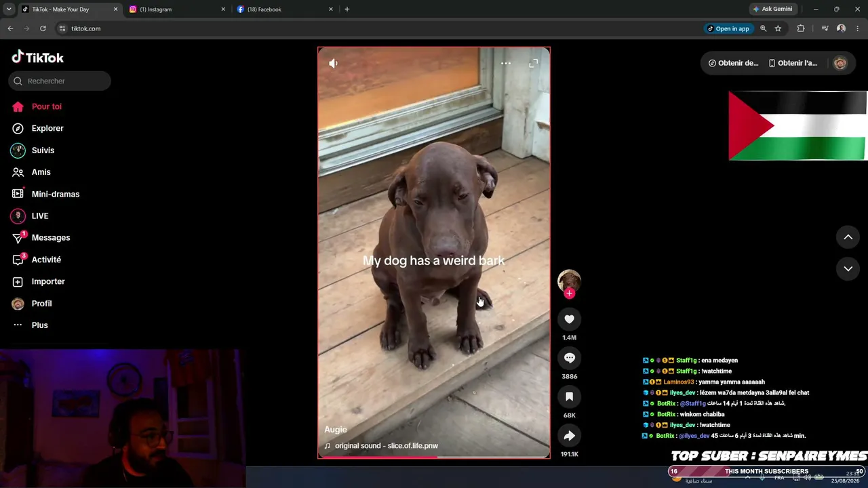Select the TikTok - Make Your Day tab
The image size is (868, 488).
point(70,9)
